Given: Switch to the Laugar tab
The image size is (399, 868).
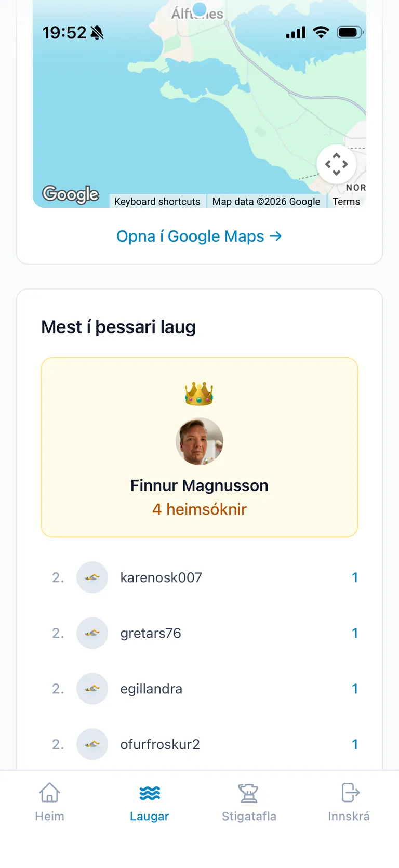Looking at the screenshot, I should pyautogui.click(x=149, y=801).
